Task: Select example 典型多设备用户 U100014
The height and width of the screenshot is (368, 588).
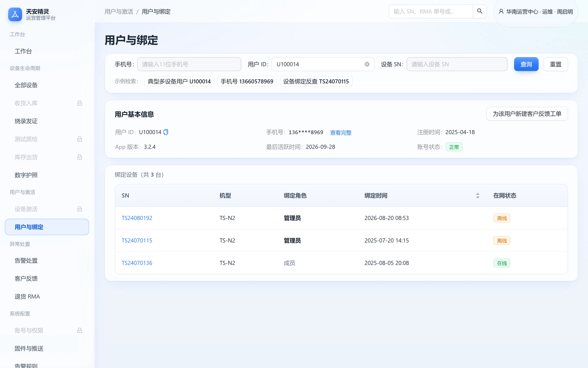Action: 179,81
